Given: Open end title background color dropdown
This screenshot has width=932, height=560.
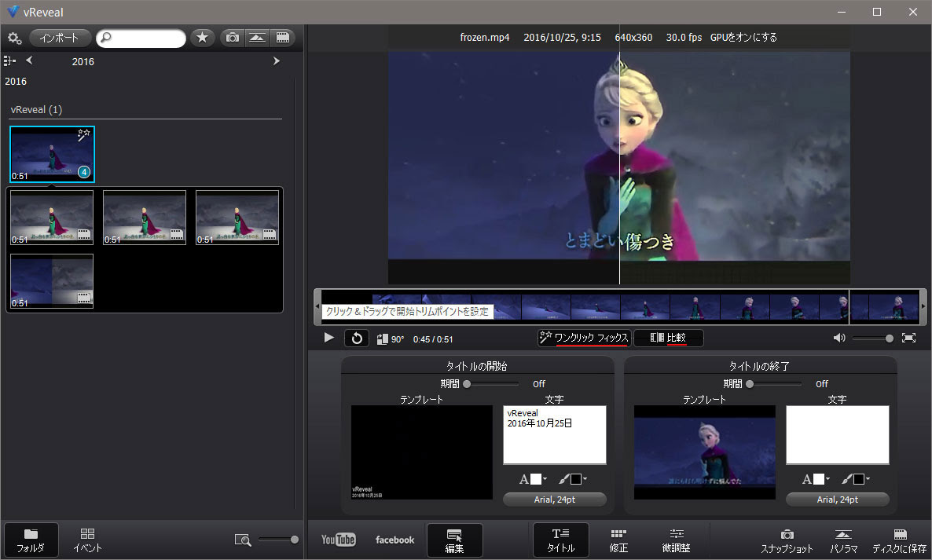Looking at the screenshot, I should (x=856, y=479).
